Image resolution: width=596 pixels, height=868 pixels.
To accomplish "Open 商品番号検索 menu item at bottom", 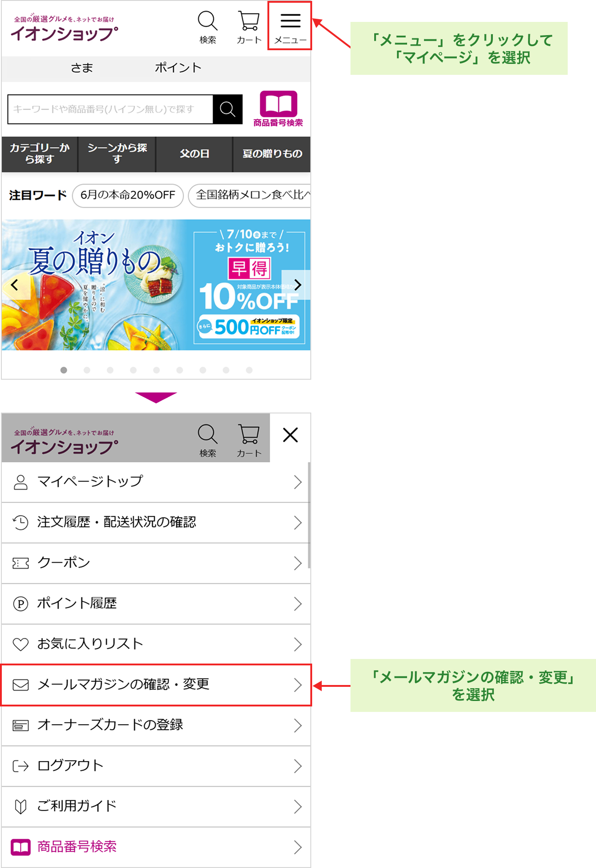I will [156, 847].
